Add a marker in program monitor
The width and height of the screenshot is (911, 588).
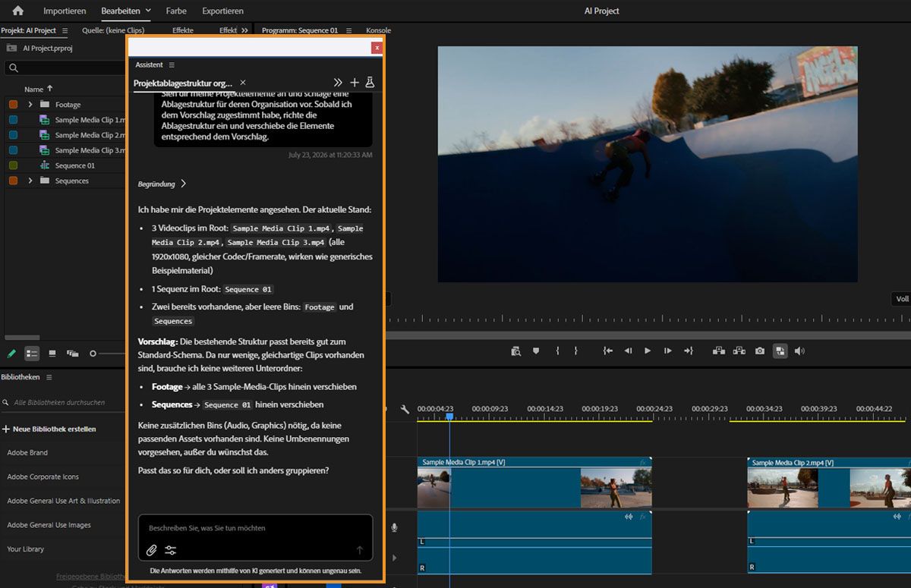(x=536, y=351)
